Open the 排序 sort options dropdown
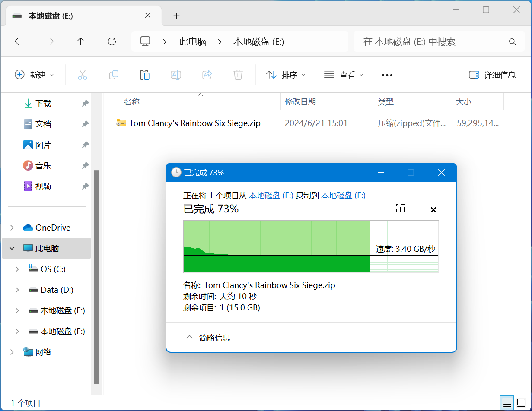The image size is (532, 411). point(286,74)
